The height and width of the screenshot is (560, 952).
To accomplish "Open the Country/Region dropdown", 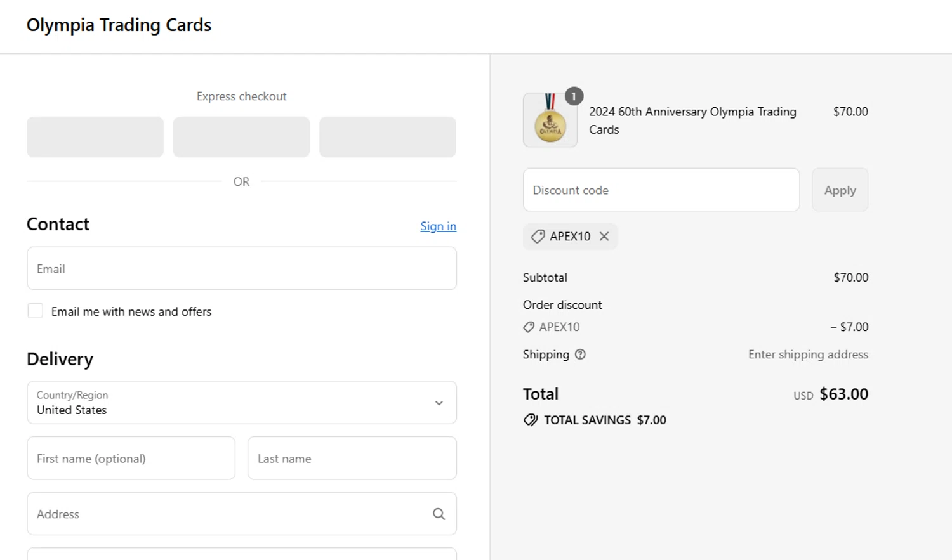I will (242, 402).
